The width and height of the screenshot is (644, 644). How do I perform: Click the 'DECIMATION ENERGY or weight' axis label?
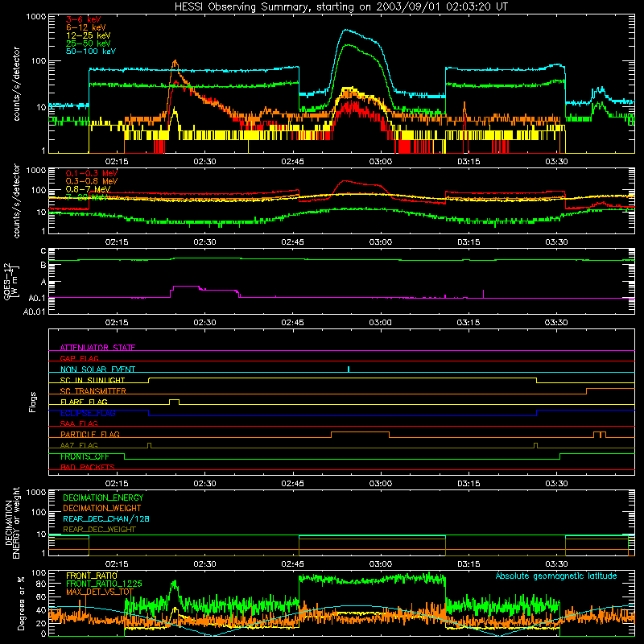pos(12,522)
